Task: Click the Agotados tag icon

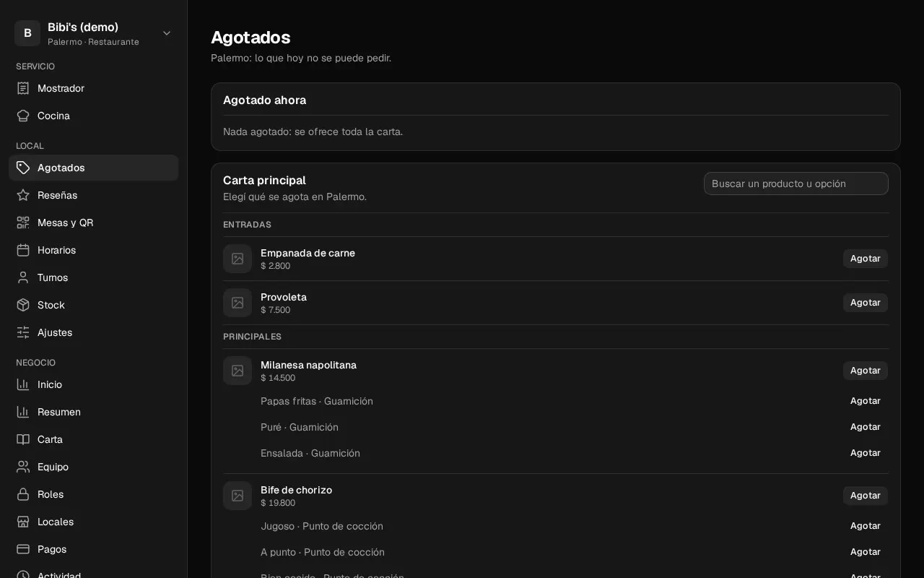Action: (23, 168)
